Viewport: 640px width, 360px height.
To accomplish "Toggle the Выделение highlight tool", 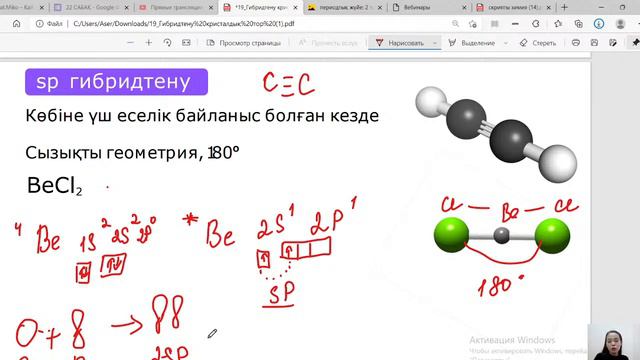I will pyautogui.click(x=472, y=43).
